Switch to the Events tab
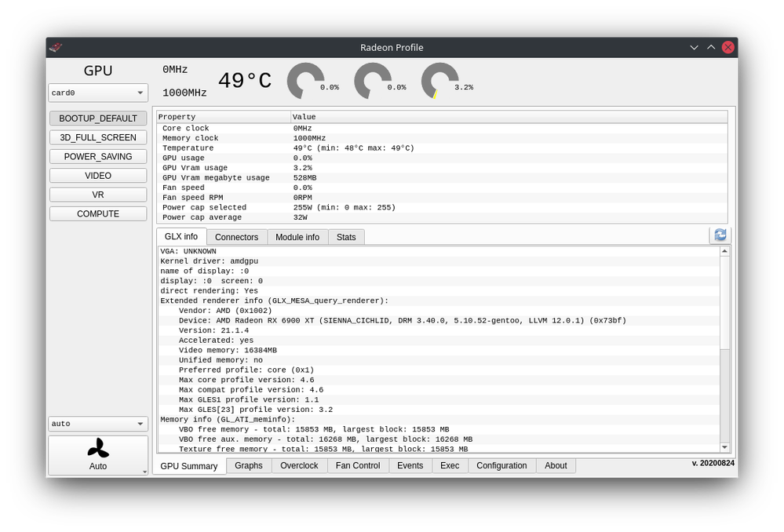This screenshot has width=784, height=532. point(410,465)
